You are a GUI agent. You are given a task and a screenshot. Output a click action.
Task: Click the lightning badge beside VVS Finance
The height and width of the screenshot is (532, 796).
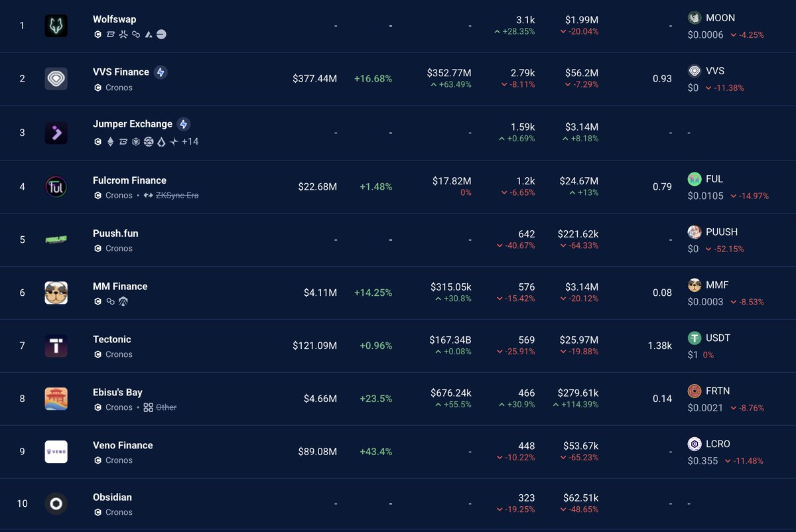(161, 72)
